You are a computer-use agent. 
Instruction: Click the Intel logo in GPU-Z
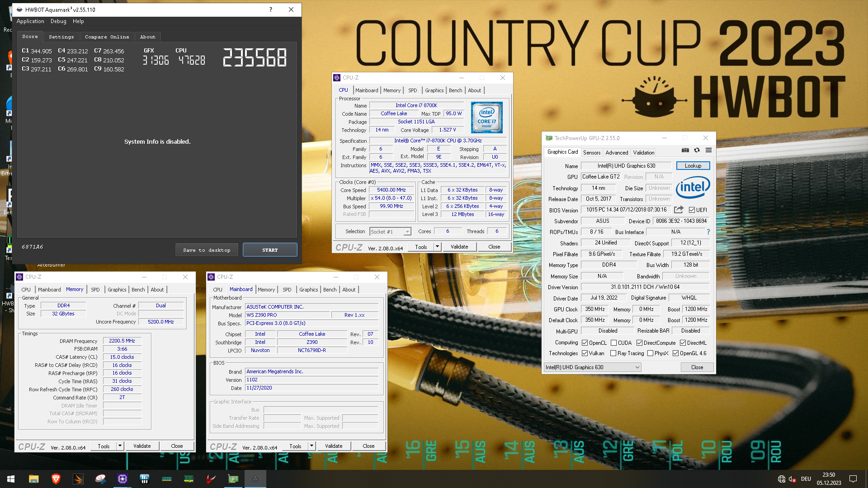pyautogui.click(x=693, y=187)
